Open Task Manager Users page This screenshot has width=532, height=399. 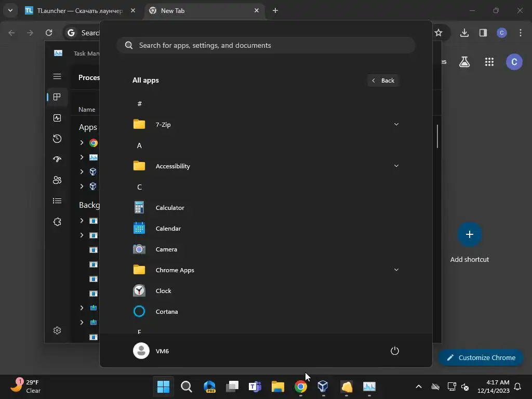click(57, 180)
